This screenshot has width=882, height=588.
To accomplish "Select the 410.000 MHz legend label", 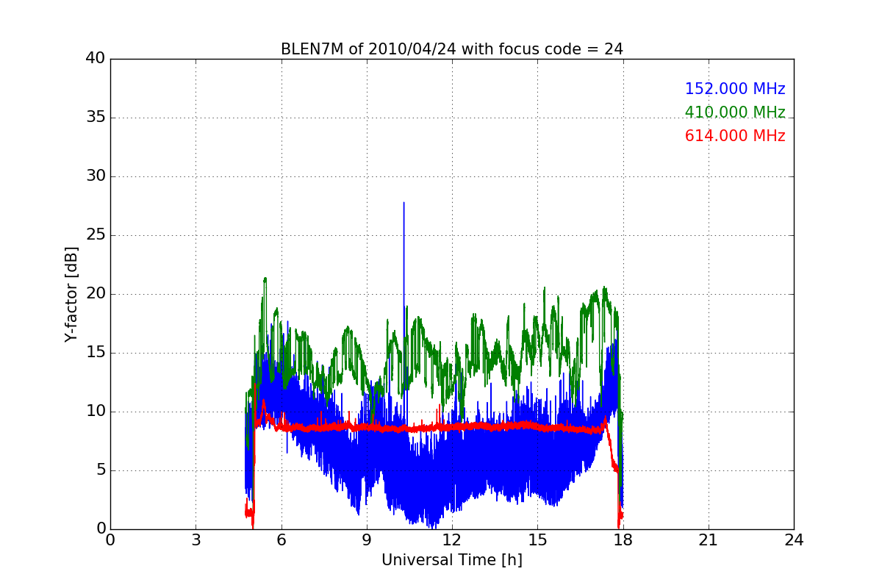I will click(x=735, y=112).
